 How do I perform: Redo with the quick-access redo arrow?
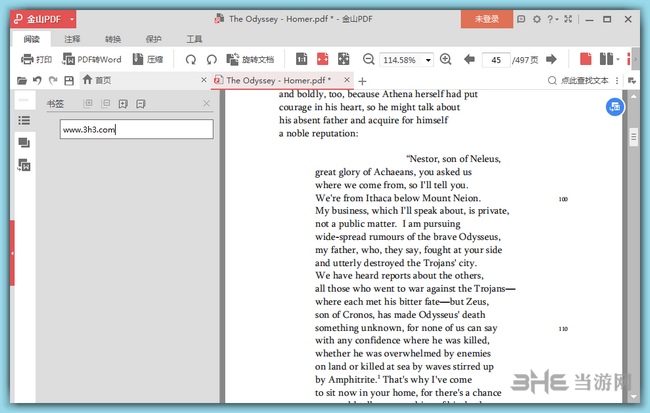point(53,80)
